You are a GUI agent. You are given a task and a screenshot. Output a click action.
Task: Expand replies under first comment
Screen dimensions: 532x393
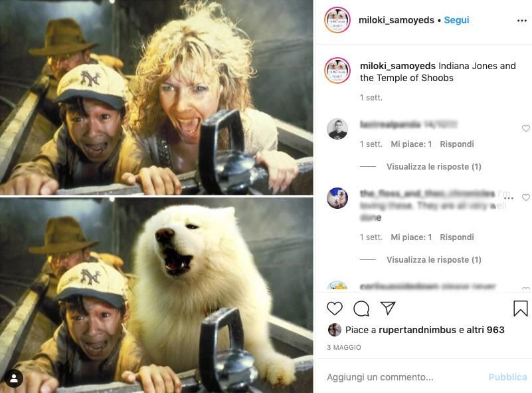click(434, 167)
